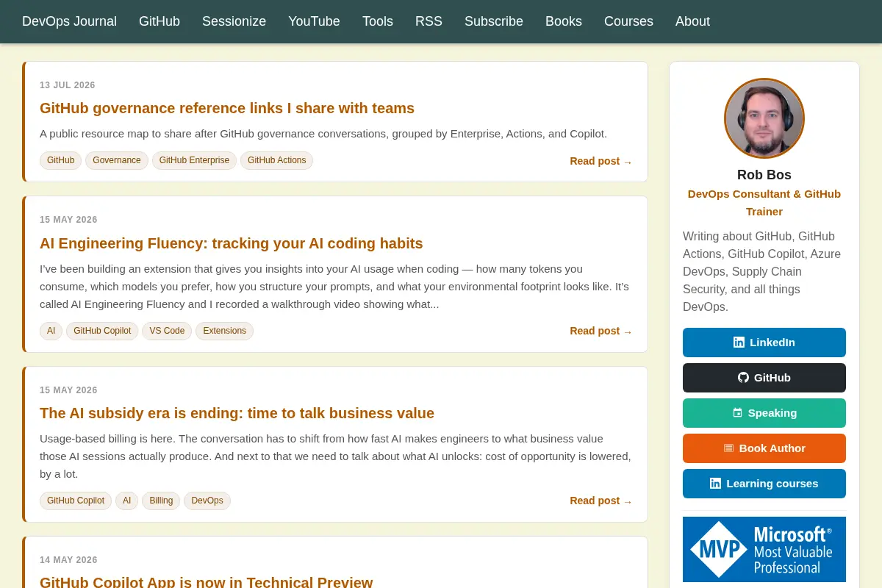882x588 pixels.
Task: Filter by the VS Code tag
Action: click(167, 331)
